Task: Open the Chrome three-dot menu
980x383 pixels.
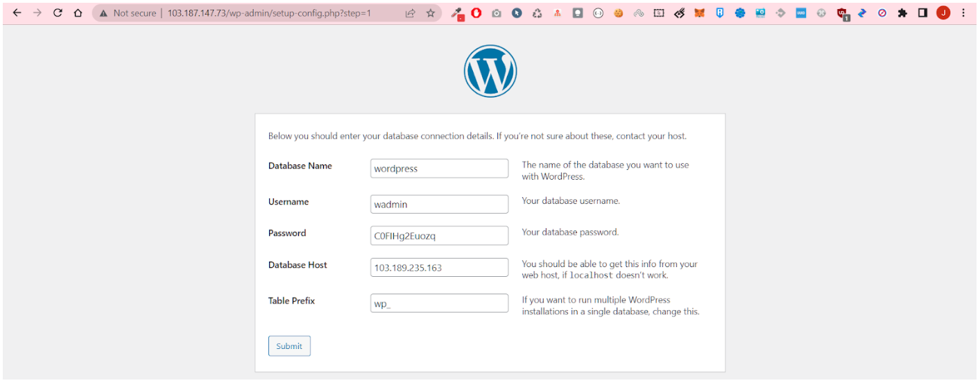Action: [x=963, y=12]
